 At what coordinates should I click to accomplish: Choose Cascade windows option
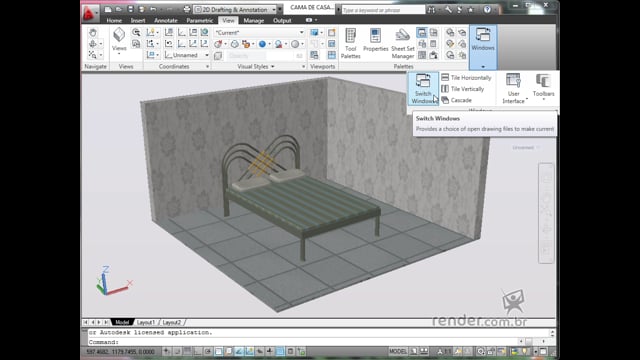456,100
